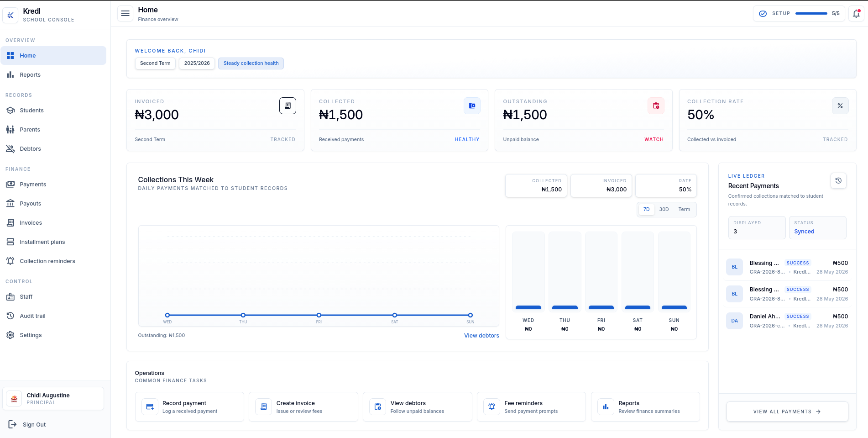Image resolution: width=868 pixels, height=438 pixels.
Task: Click the Installment plans icon
Action: tap(10, 242)
